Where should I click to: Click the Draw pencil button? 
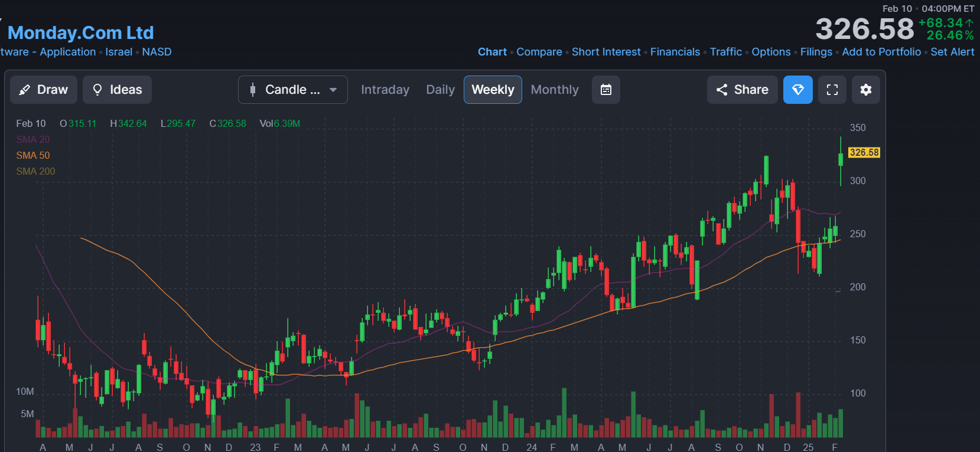(44, 90)
